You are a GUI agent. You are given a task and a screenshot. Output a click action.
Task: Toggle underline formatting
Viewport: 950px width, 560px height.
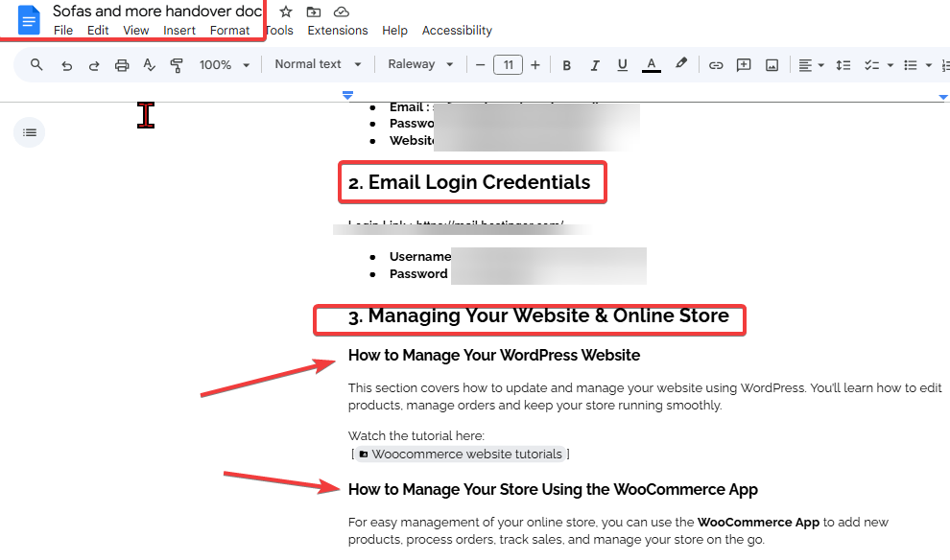click(x=622, y=65)
